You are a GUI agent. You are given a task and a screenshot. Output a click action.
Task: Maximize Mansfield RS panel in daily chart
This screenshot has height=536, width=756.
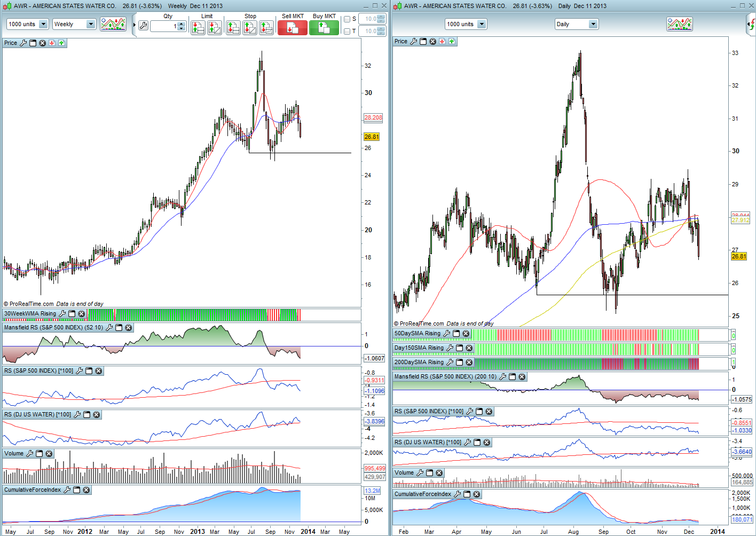tap(513, 377)
